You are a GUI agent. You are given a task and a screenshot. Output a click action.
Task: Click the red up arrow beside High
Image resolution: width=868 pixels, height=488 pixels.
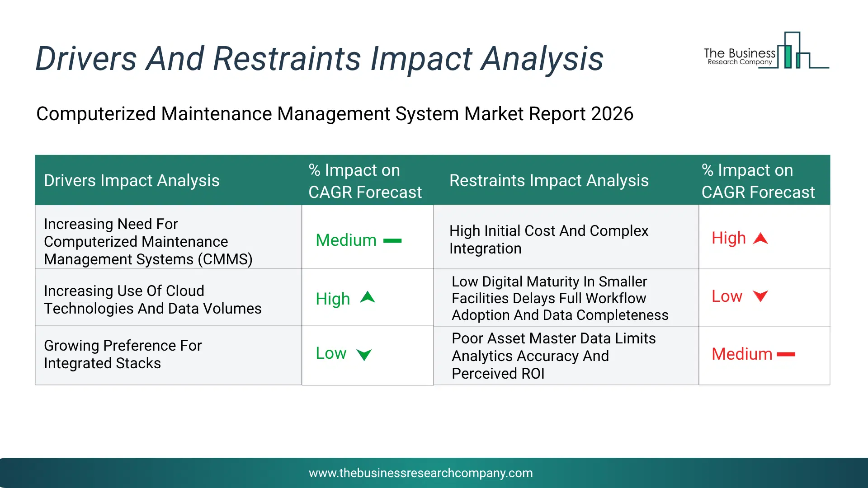pos(760,238)
